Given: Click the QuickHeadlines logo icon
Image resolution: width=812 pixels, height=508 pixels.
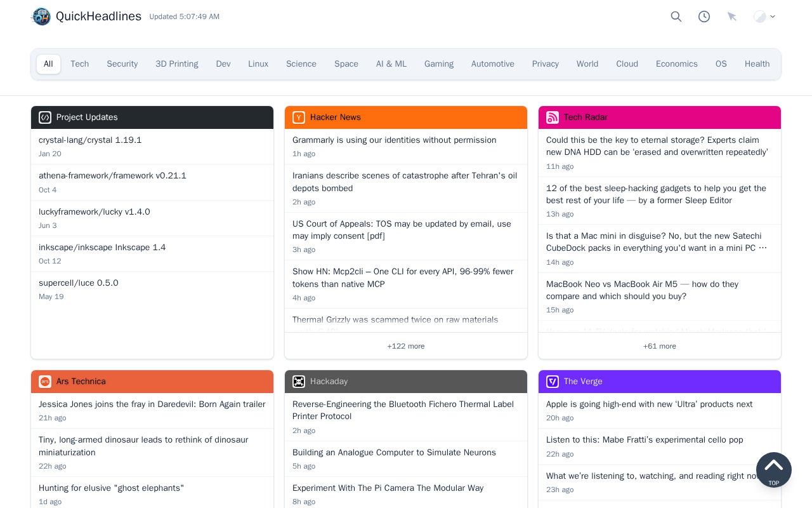Looking at the screenshot, I should click(41, 17).
